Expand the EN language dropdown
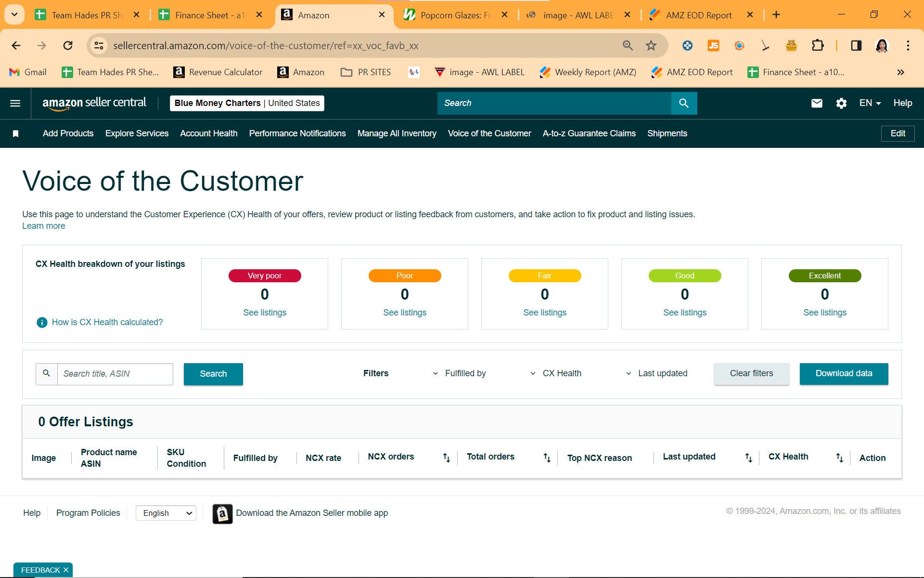This screenshot has height=578, width=924. click(870, 103)
